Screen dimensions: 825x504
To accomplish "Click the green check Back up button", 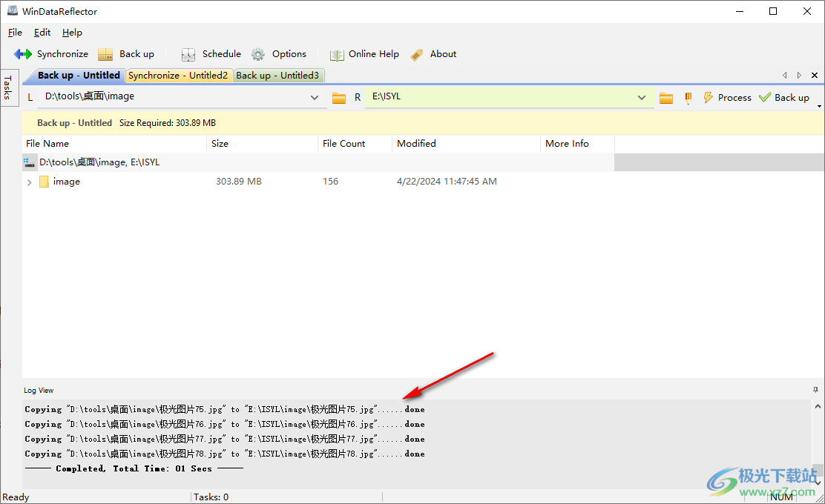I will [x=784, y=98].
